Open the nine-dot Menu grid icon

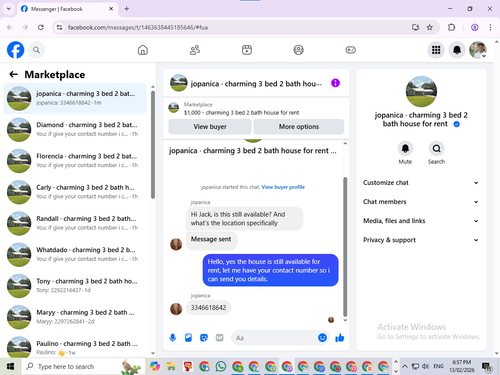436,50
